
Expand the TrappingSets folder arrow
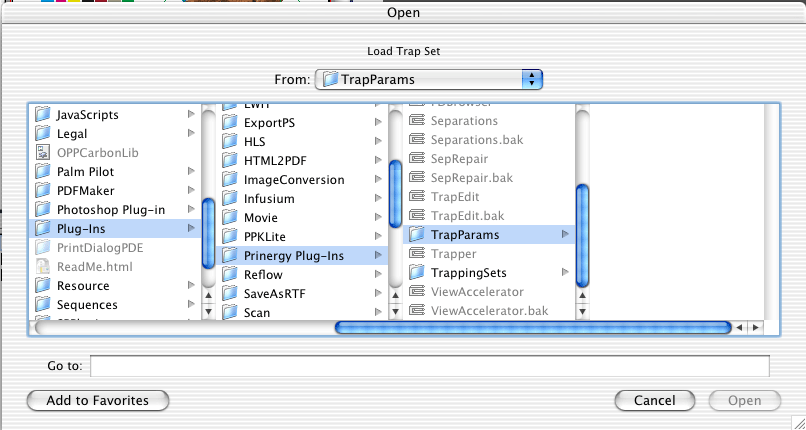click(565, 273)
